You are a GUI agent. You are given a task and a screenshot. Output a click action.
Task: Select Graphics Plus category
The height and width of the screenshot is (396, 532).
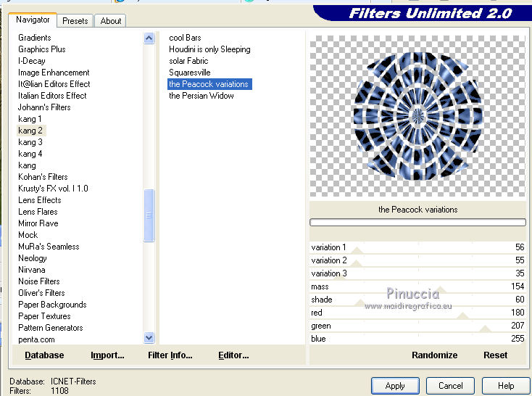pos(42,49)
